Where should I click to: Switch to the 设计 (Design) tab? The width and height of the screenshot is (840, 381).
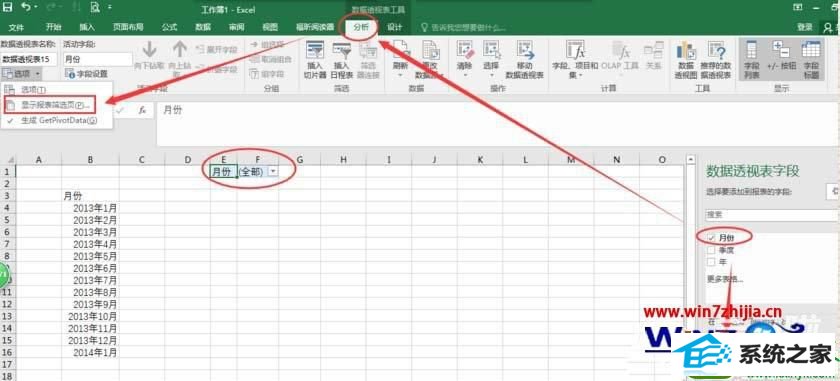pos(395,27)
